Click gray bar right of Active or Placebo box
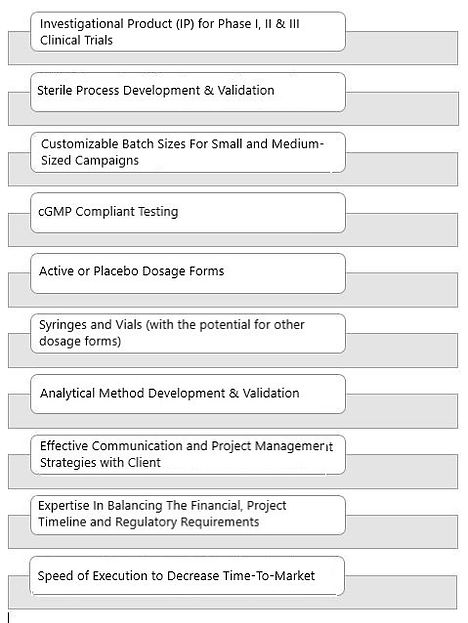The image size is (468, 623). [402, 290]
